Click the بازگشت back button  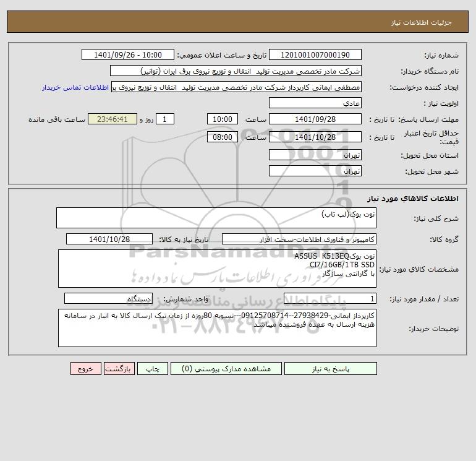click(119, 369)
